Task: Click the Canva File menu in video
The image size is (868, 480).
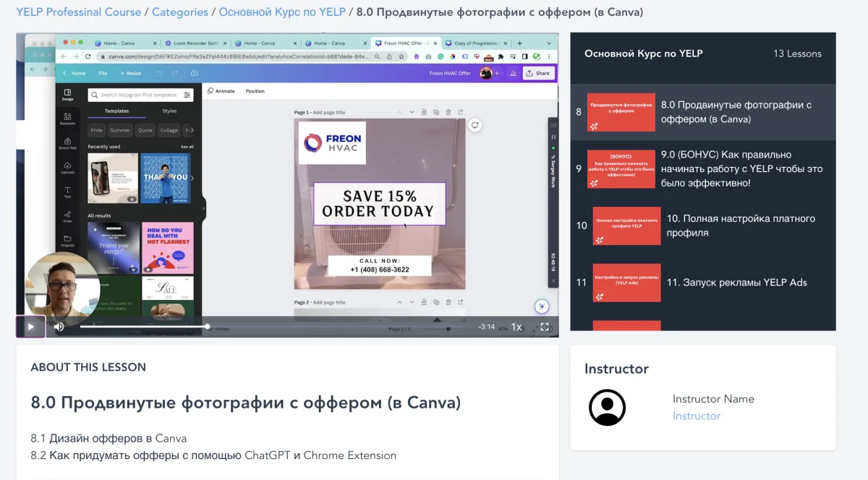Action: pos(103,73)
